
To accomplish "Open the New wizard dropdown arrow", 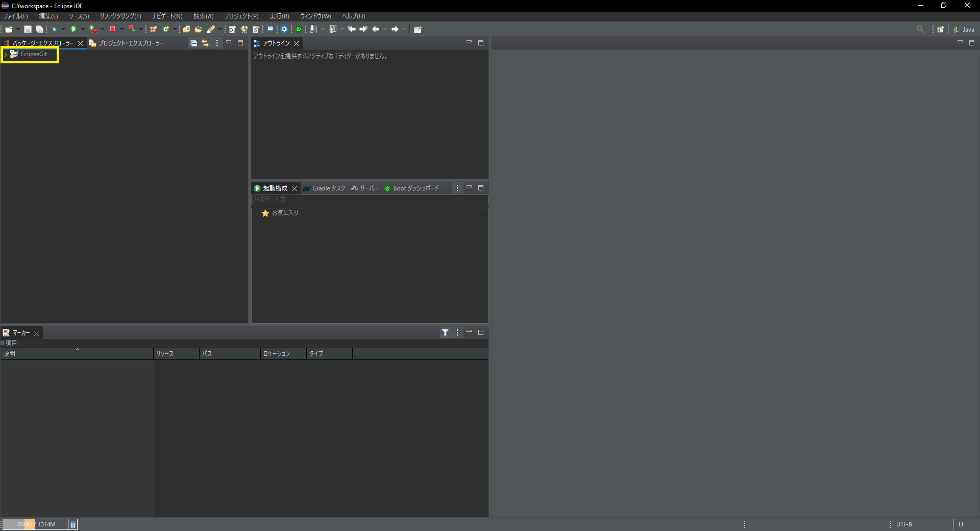I will 18,29.
